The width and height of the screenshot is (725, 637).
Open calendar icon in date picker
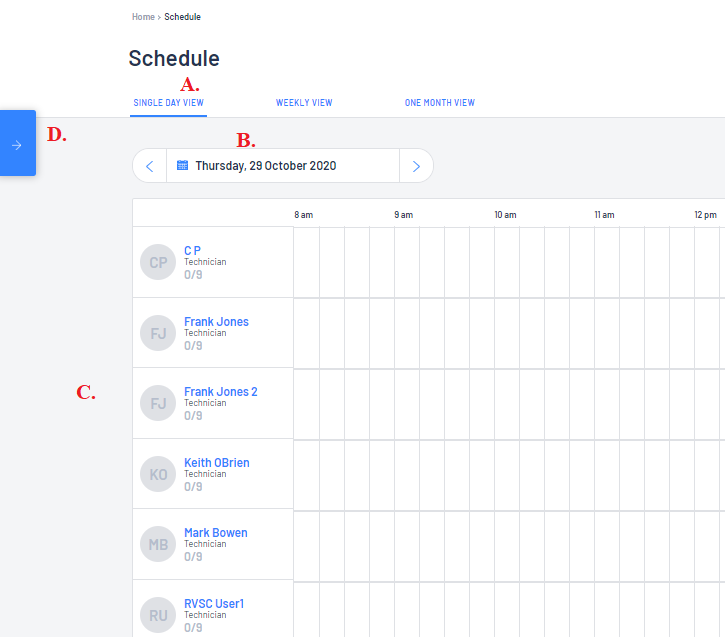point(183,165)
